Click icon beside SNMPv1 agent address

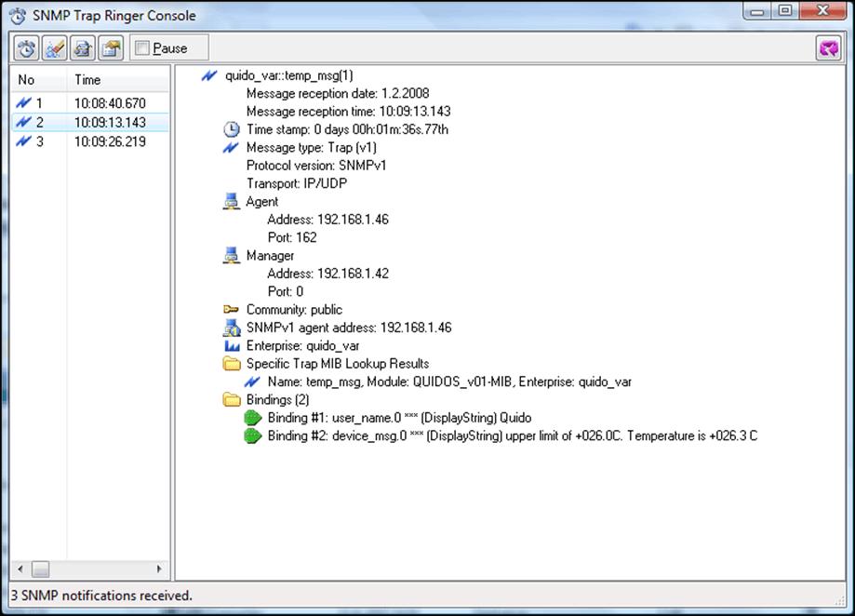pos(232,328)
